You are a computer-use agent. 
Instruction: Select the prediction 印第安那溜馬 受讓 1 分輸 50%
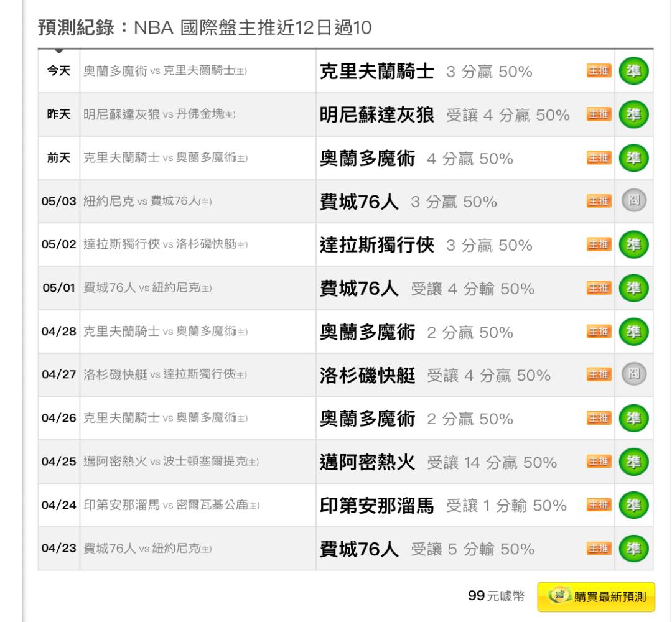coord(444,506)
